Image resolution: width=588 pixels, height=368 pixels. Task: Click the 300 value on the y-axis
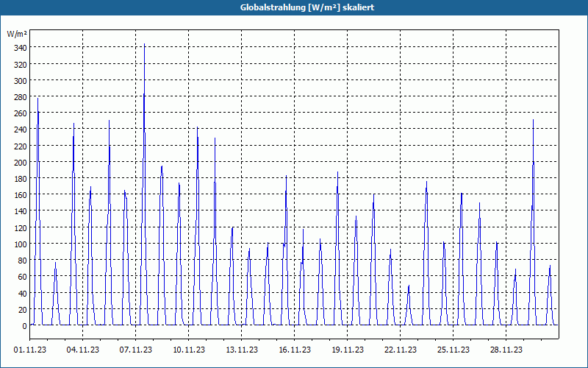click(x=21, y=80)
